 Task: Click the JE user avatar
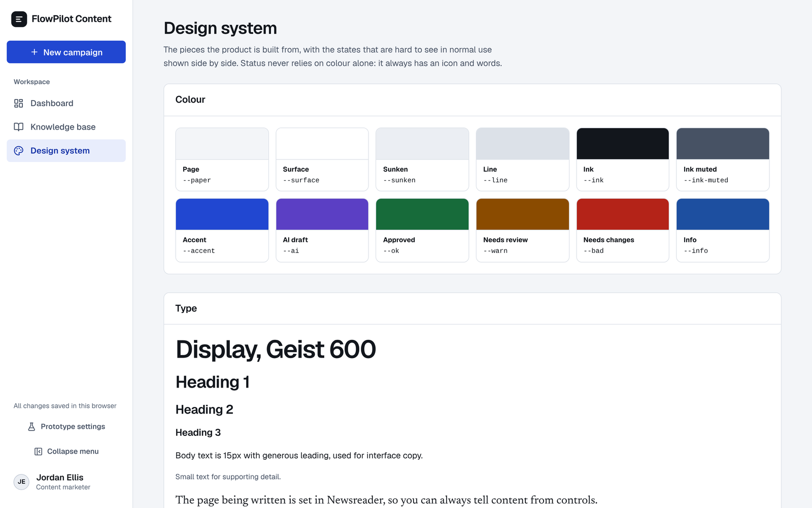[21, 482]
